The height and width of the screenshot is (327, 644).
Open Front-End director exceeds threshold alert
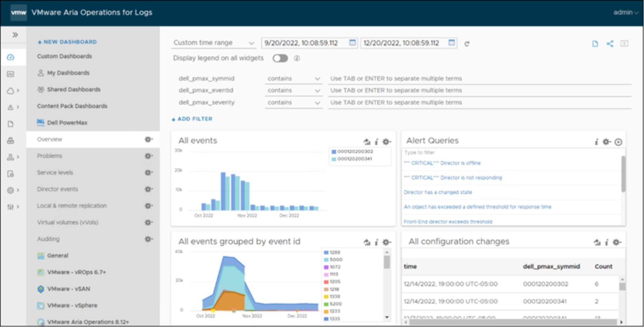point(448,222)
